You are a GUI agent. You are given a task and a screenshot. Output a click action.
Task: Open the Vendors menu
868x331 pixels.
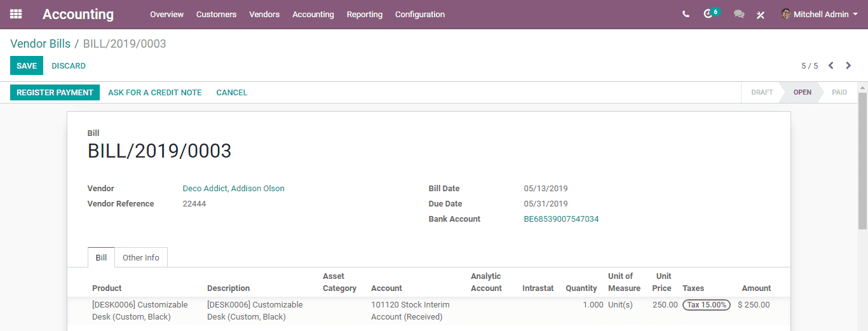(264, 14)
